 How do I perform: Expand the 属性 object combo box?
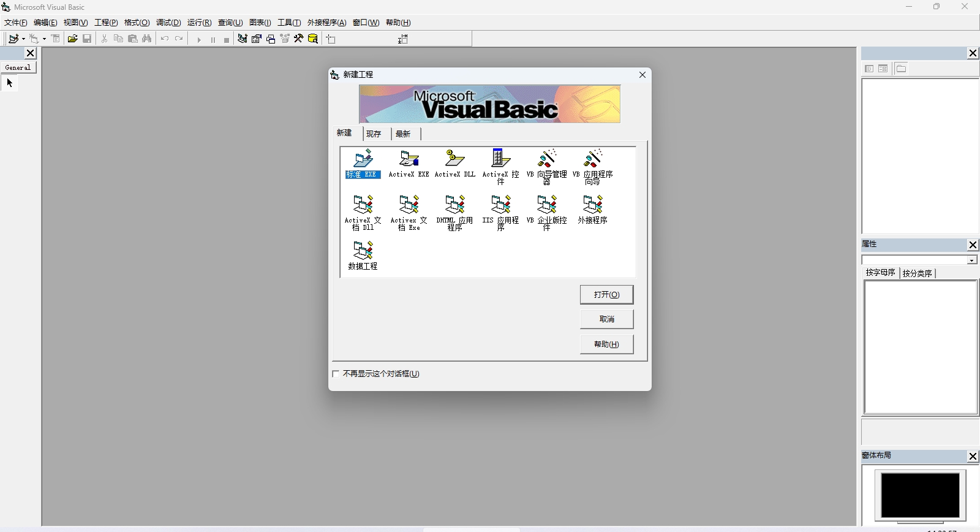click(971, 260)
